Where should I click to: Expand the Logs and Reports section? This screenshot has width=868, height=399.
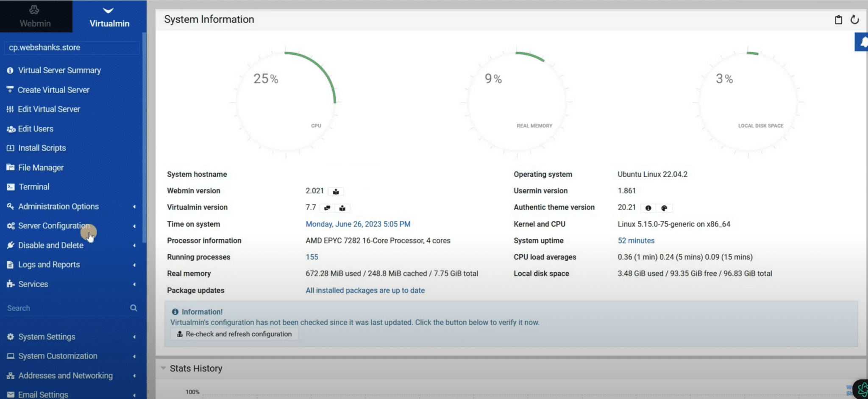coord(49,264)
